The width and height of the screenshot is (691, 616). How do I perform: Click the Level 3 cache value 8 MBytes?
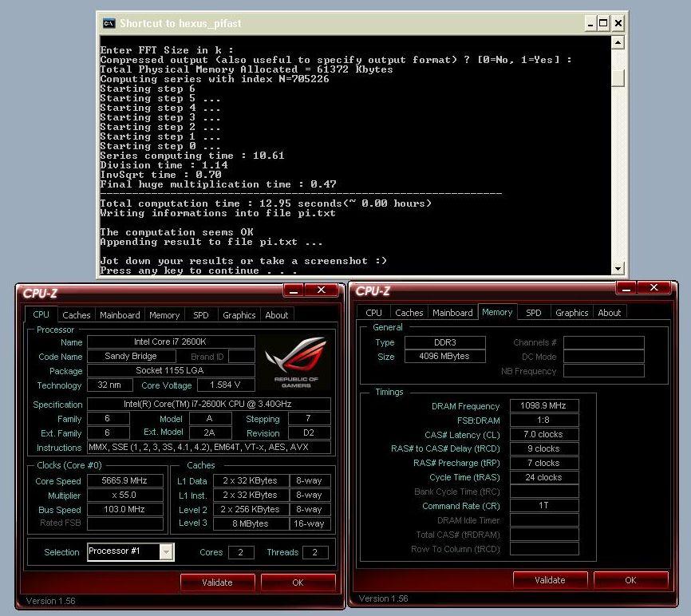[251, 523]
